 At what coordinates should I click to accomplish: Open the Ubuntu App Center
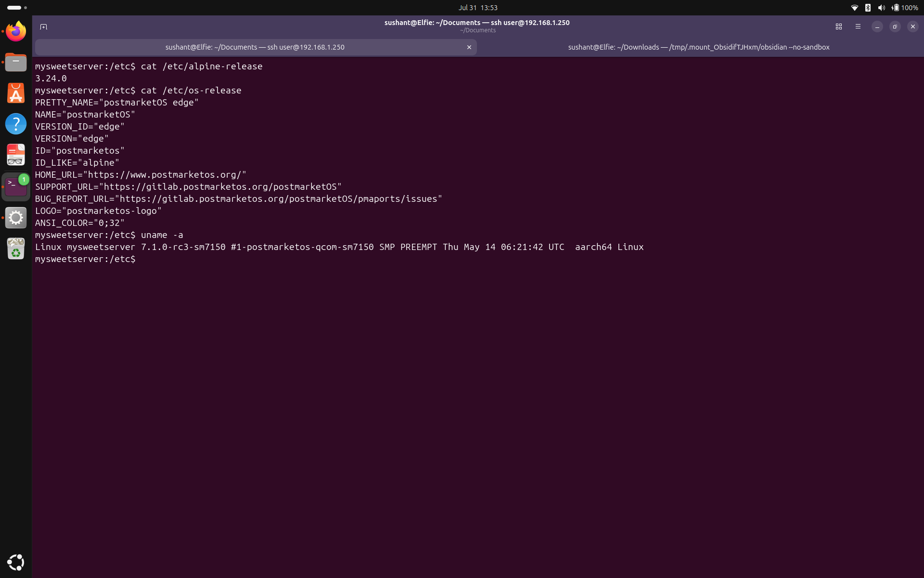(16, 93)
